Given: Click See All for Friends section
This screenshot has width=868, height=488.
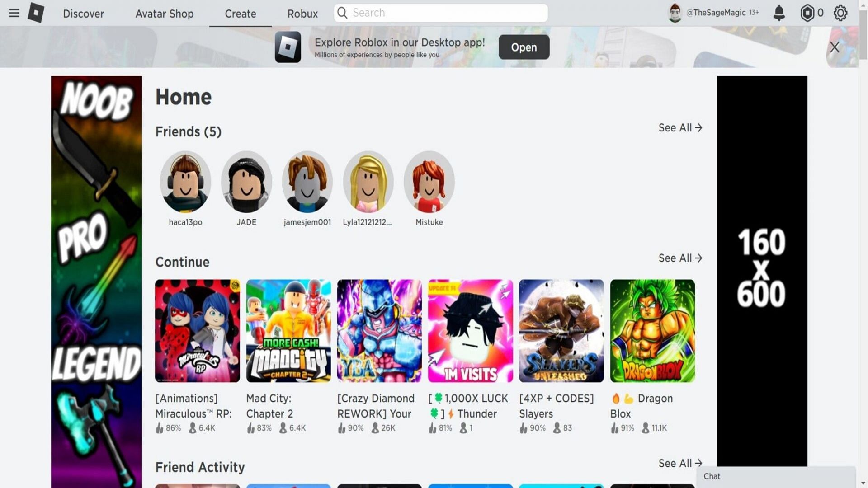Looking at the screenshot, I should (x=679, y=127).
